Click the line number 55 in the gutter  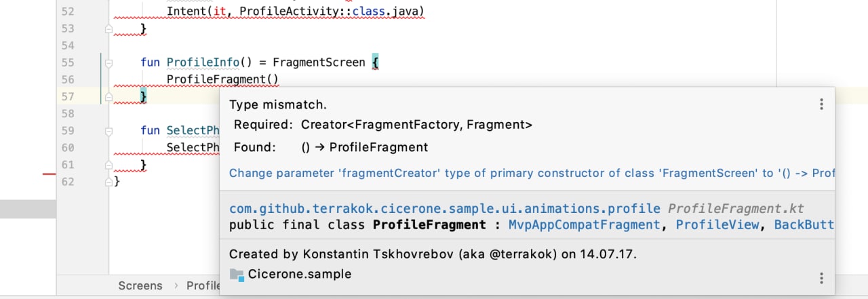point(67,62)
